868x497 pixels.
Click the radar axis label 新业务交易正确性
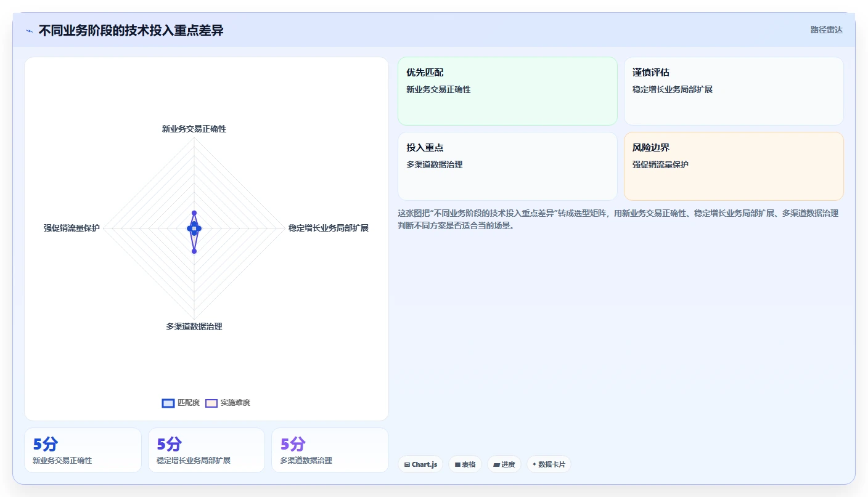pos(194,129)
